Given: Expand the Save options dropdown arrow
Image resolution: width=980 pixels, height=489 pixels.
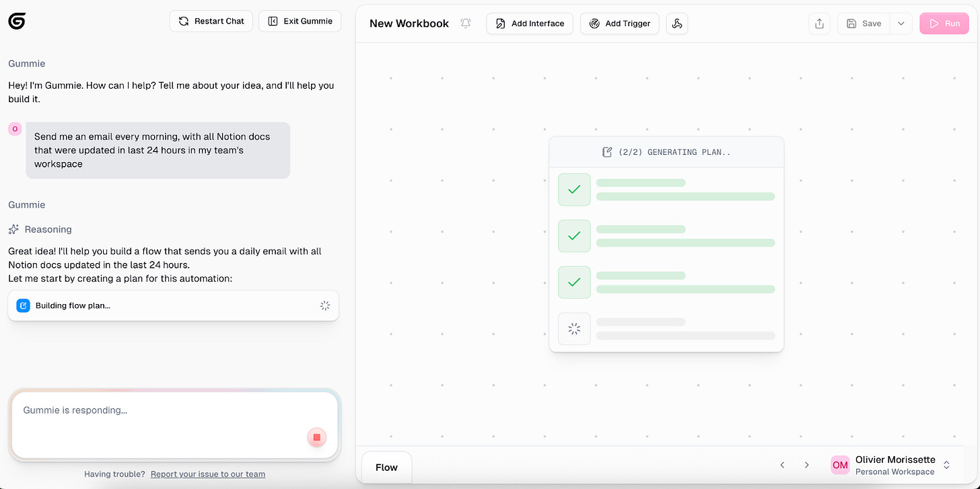Looking at the screenshot, I should tap(901, 24).
